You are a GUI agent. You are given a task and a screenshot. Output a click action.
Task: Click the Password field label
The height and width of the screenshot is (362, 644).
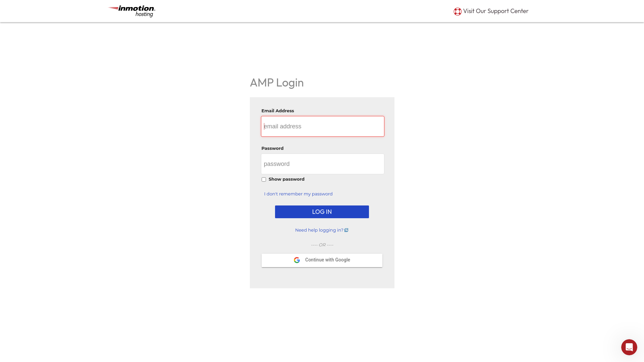(272, 148)
